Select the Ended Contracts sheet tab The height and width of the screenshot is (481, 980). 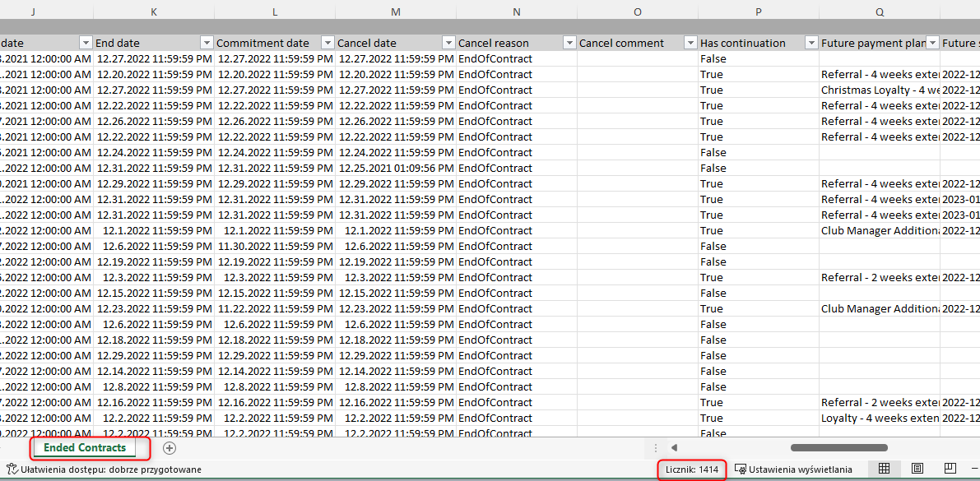(85, 448)
